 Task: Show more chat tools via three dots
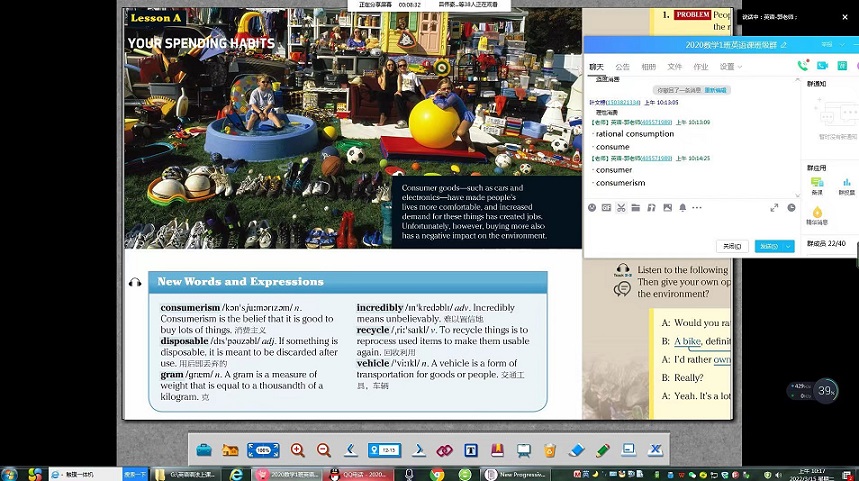[x=697, y=208]
